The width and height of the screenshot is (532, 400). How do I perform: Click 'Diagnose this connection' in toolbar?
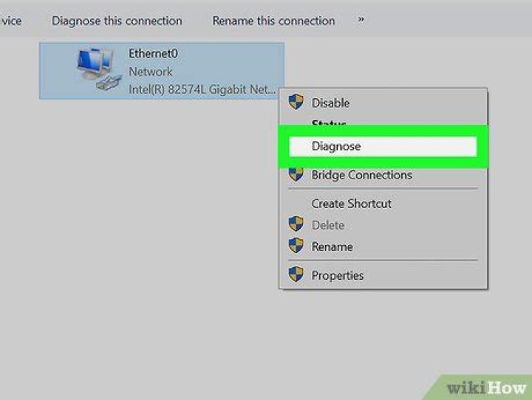click(117, 21)
